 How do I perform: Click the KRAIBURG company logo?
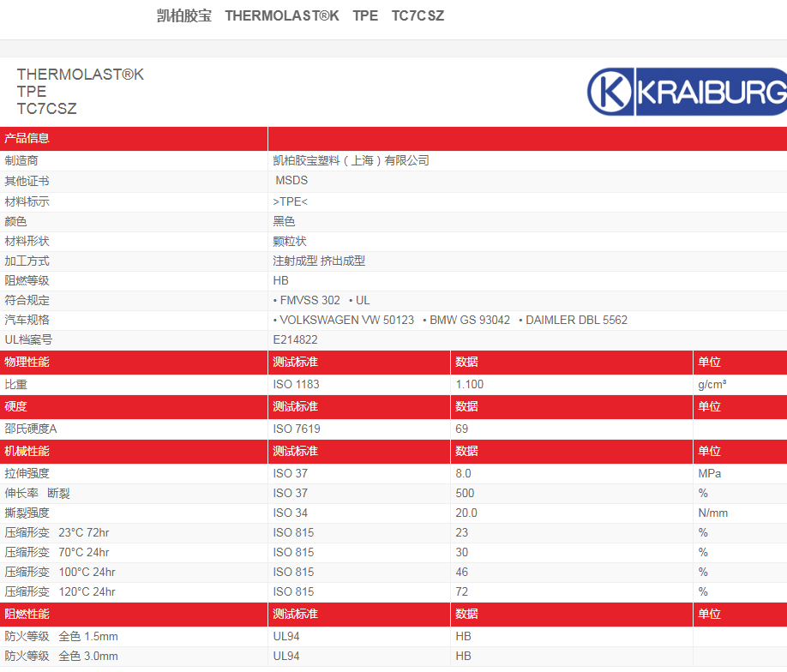[x=687, y=91]
